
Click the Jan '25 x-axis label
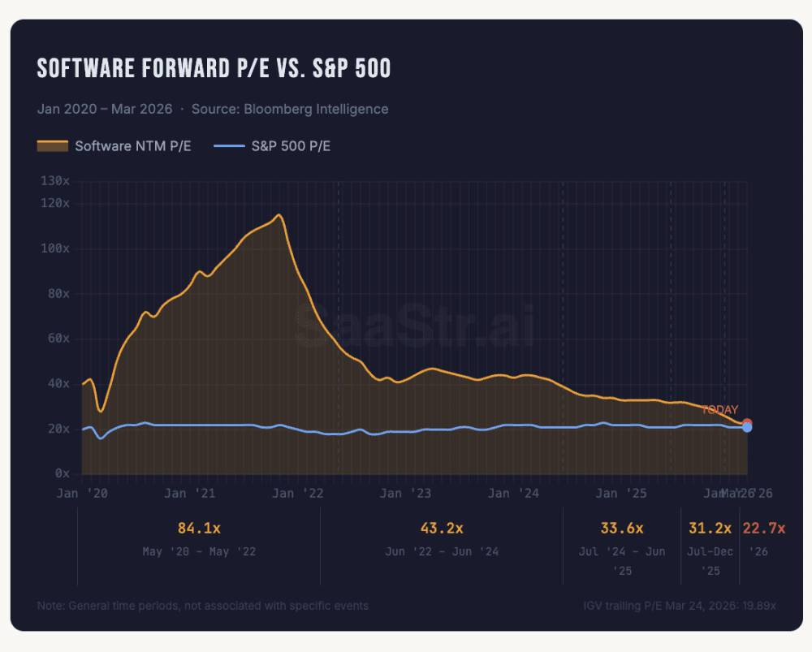click(x=621, y=494)
